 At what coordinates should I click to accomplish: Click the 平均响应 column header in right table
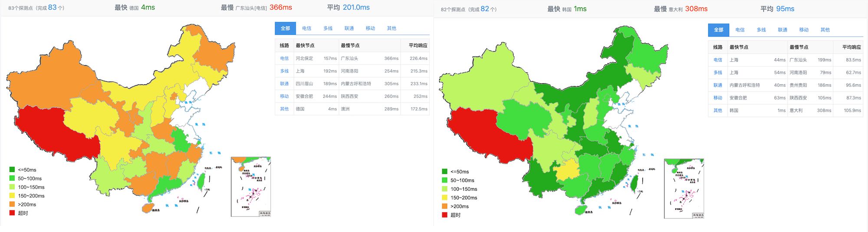pyautogui.click(x=851, y=47)
